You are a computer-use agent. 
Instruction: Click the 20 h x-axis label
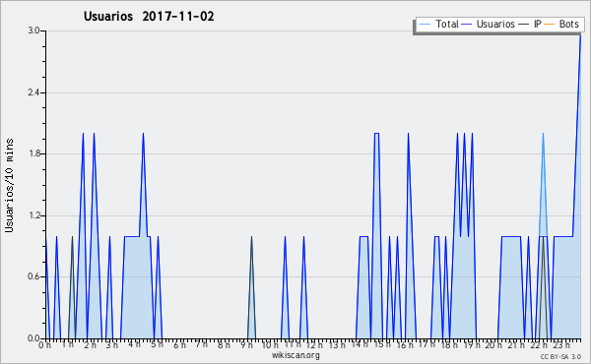(493, 344)
